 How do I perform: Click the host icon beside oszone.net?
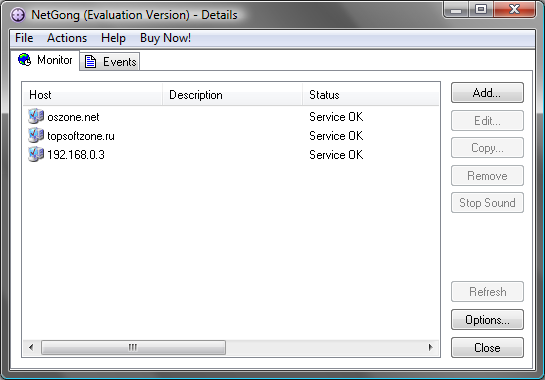point(36,116)
